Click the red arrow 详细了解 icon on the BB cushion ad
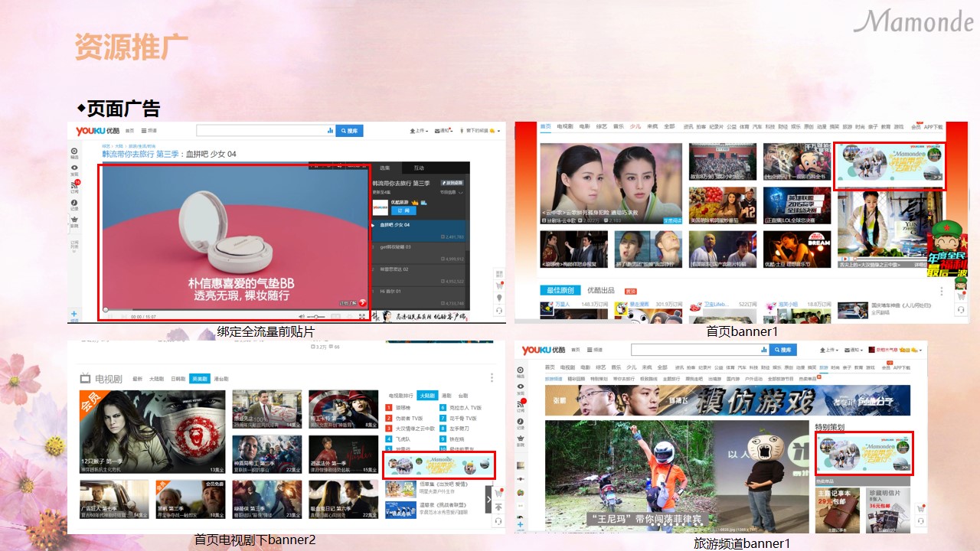 [x=361, y=302]
